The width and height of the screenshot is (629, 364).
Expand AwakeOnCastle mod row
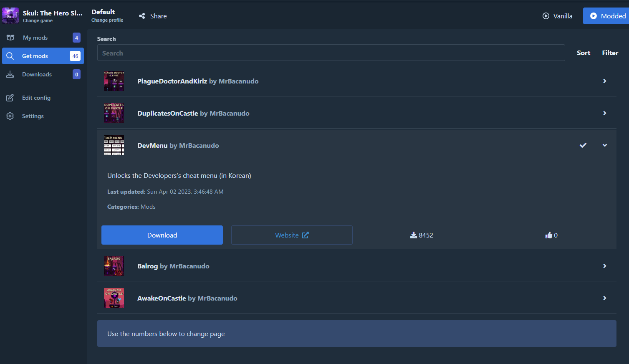(x=357, y=298)
